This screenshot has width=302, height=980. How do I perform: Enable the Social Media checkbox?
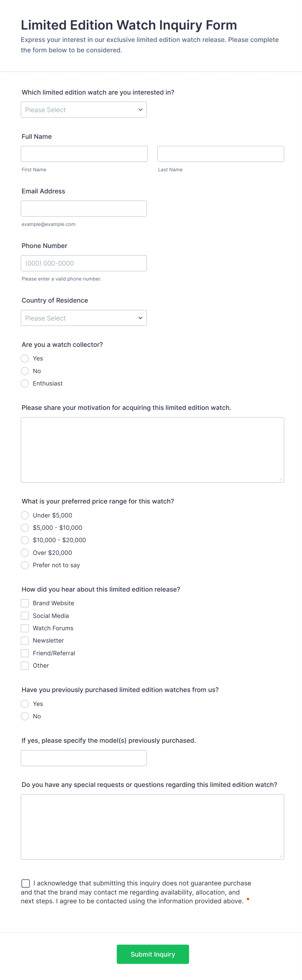click(25, 616)
